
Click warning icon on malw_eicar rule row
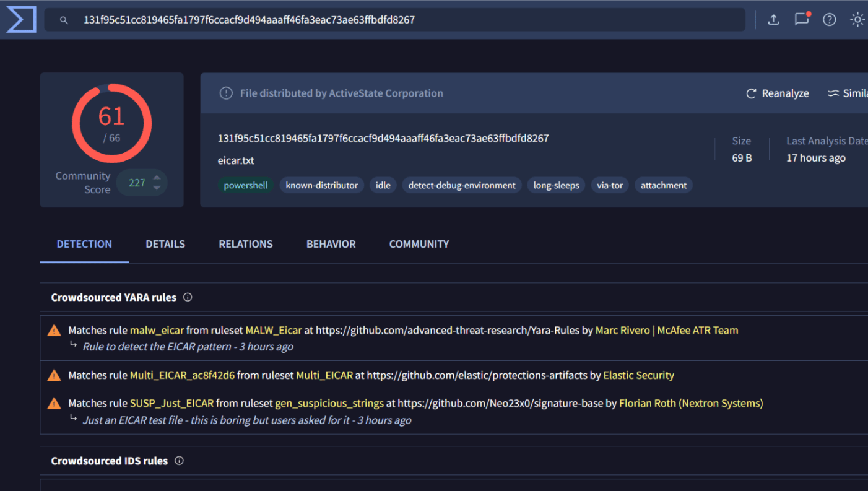point(54,331)
